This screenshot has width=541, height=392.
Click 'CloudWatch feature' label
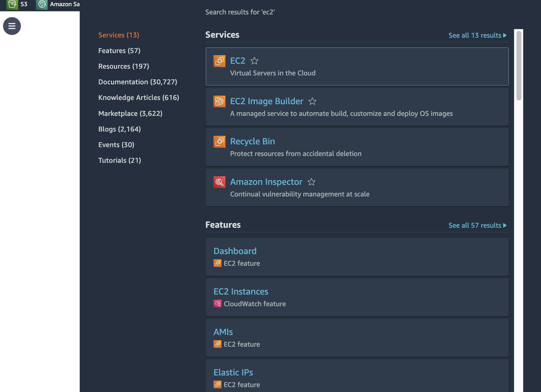(255, 304)
